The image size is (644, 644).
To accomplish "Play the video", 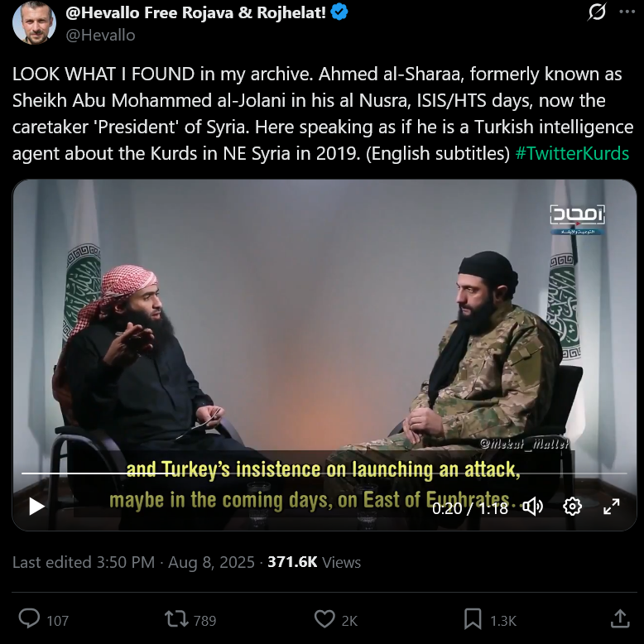I will click(x=36, y=507).
